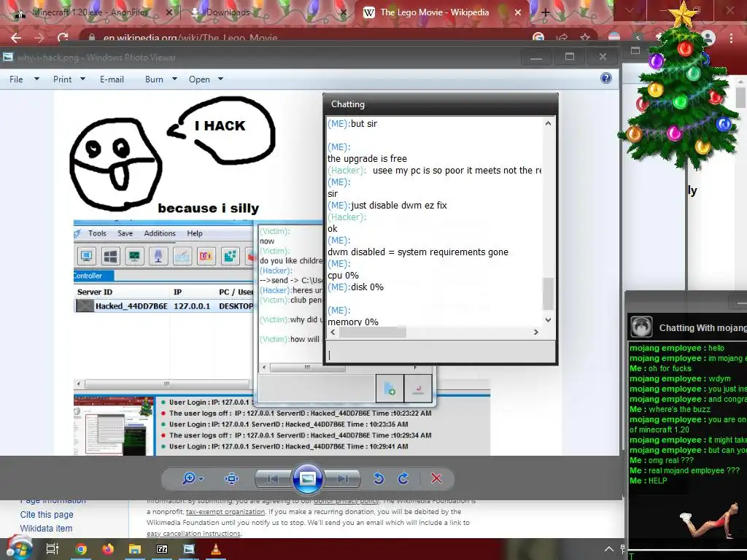This screenshot has height=560, width=747.
Task: Reload the Wikipedia page
Action: (x=63, y=38)
